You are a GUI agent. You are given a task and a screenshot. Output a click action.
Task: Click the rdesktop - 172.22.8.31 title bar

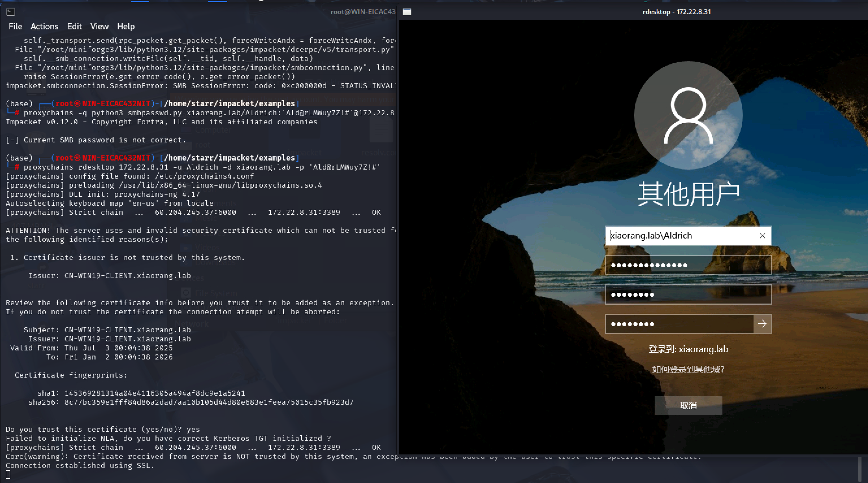pyautogui.click(x=676, y=12)
